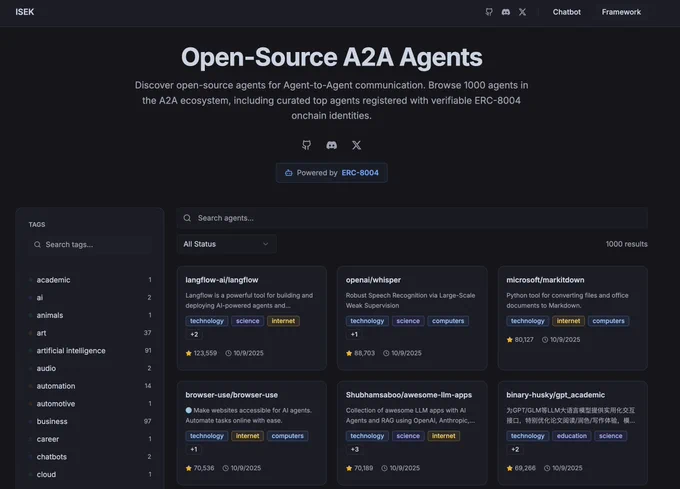Viewport: 680px width, 489px height.
Task: Click clock icon on awesome-llm-apps card
Action: click(384, 468)
